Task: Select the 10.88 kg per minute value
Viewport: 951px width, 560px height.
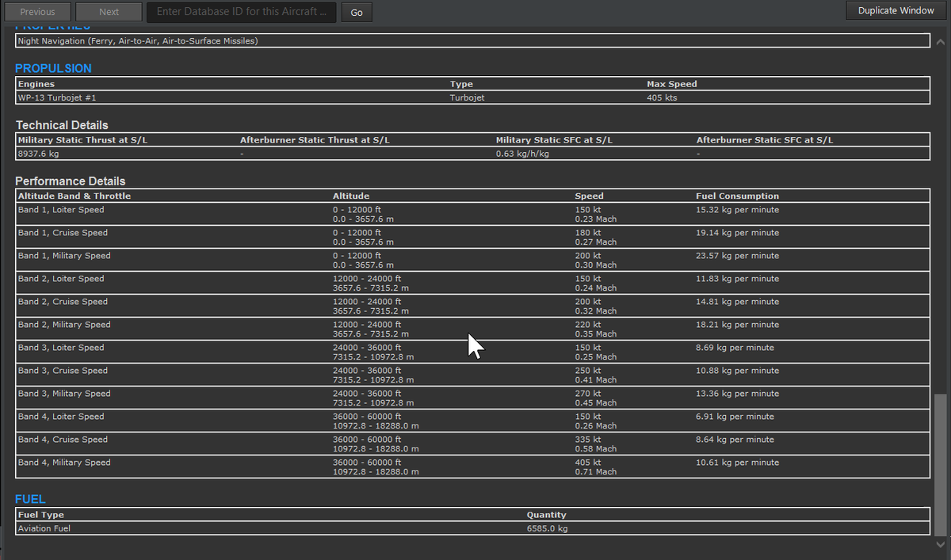Action: tap(737, 371)
